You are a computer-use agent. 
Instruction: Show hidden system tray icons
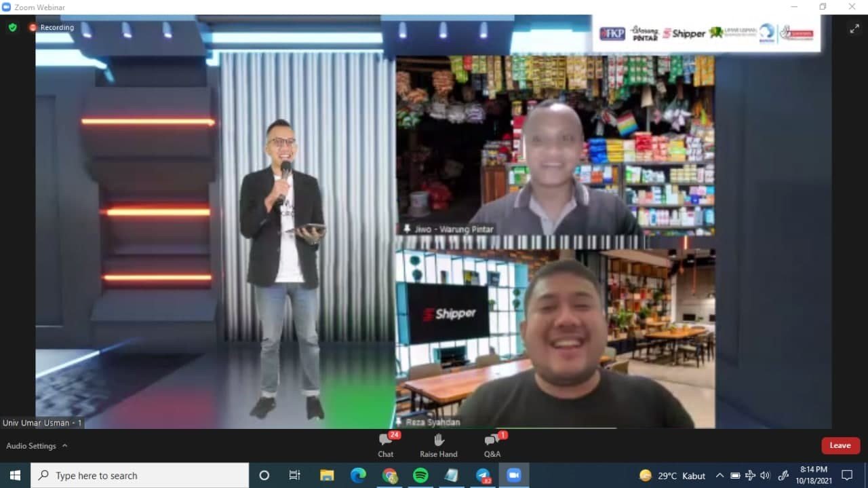click(x=719, y=476)
